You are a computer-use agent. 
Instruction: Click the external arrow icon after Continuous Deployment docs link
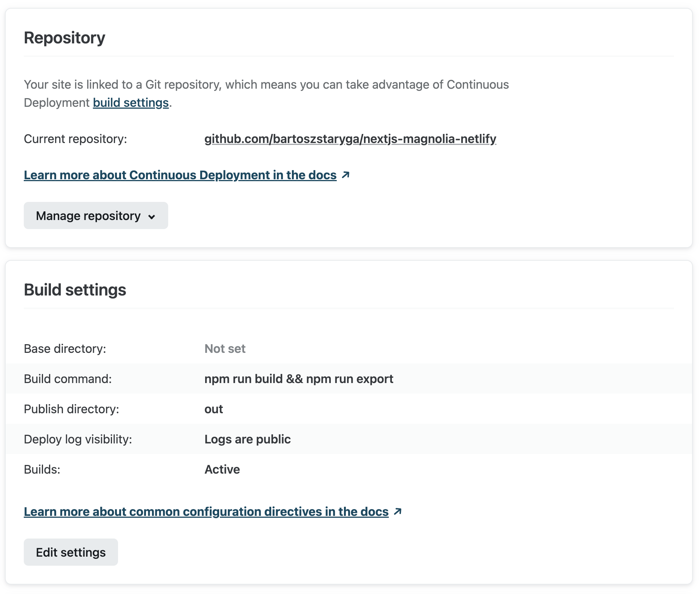click(345, 175)
